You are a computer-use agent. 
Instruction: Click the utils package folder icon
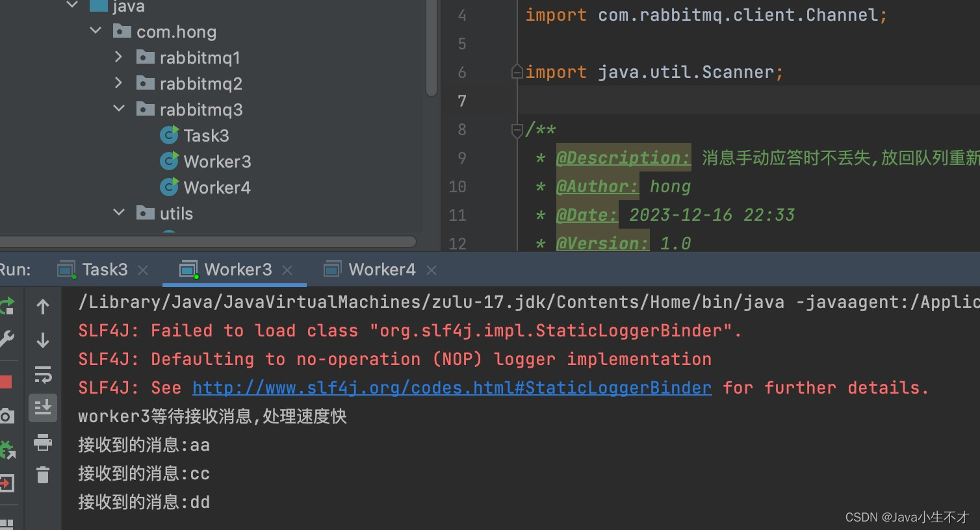146,213
